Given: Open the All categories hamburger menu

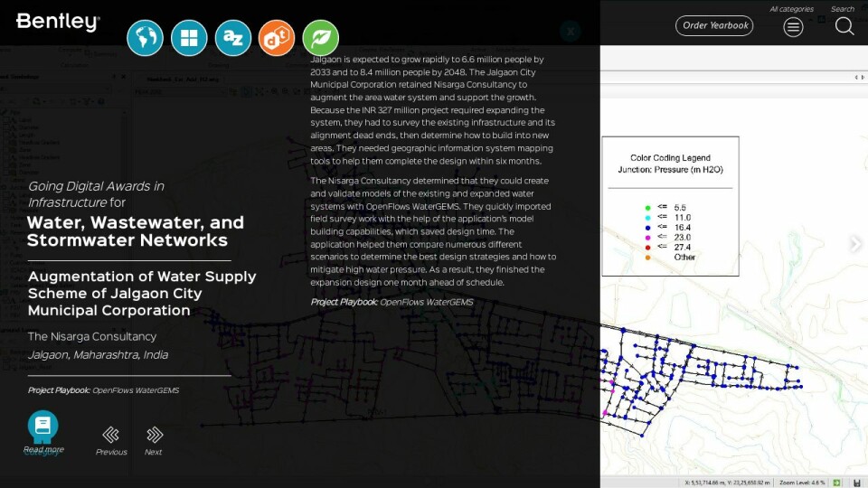Looking at the screenshot, I should click(x=793, y=26).
